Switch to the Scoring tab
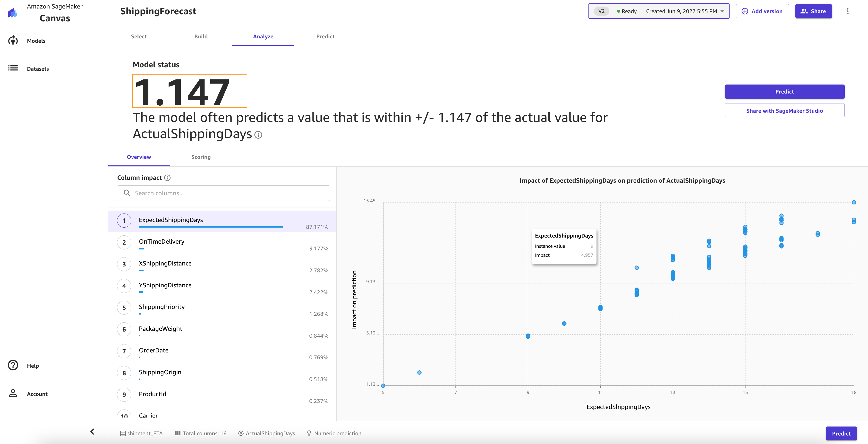 click(x=201, y=157)
